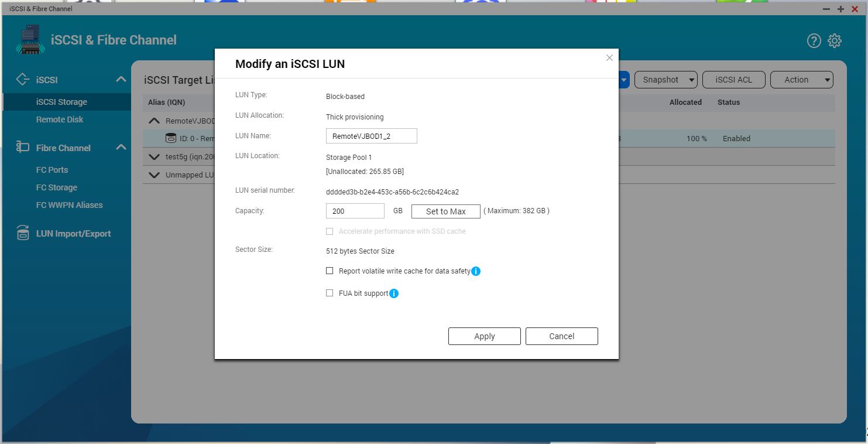The image size is (868, 444).
Task: Click info icon beside volatile write cache
Action: coord(476,271)
